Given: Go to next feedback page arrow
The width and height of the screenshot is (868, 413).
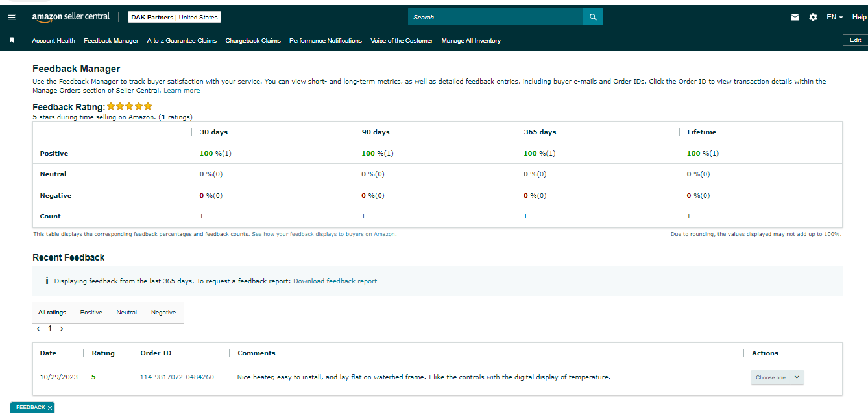Looking at the screenshot, I should (62, 329).
